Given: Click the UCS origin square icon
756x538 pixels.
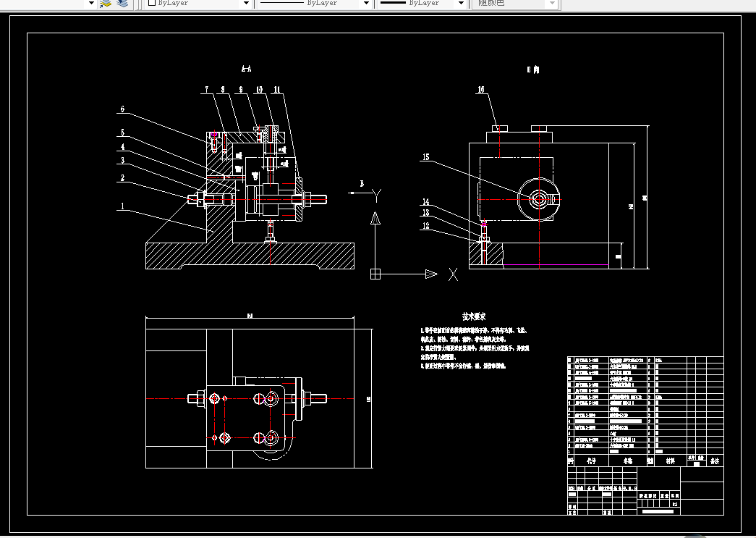Looking at the screenshot, I should (x=375, y=274).
